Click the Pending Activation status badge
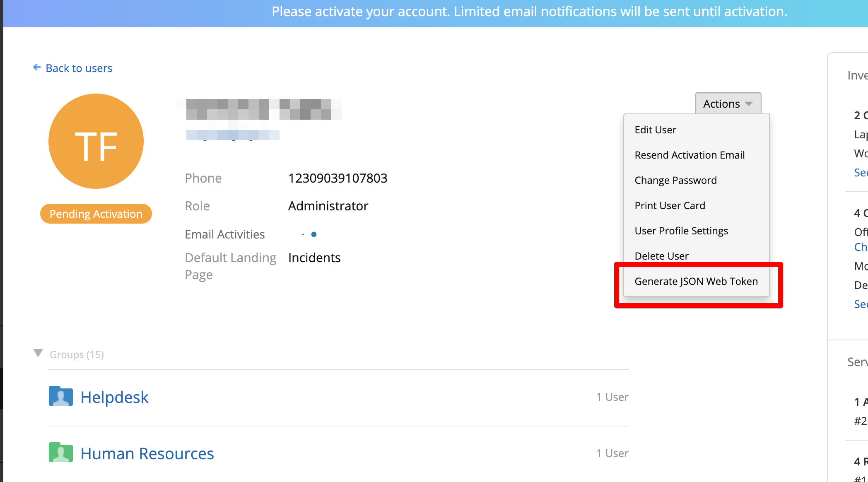Screen dimensions: 868x482 click(96, 214)
